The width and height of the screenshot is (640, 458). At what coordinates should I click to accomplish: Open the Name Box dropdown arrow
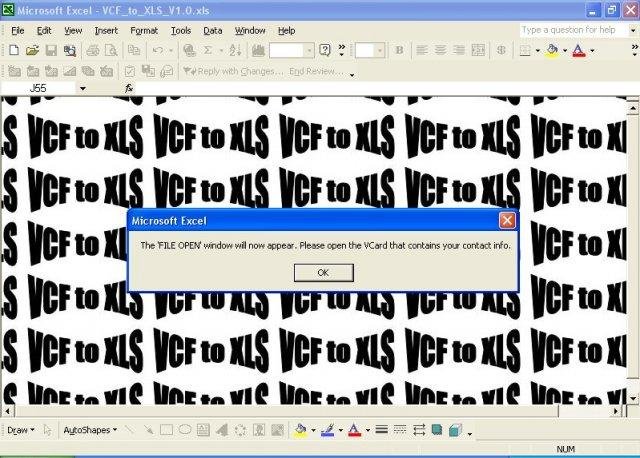click(x=82, y=88)
